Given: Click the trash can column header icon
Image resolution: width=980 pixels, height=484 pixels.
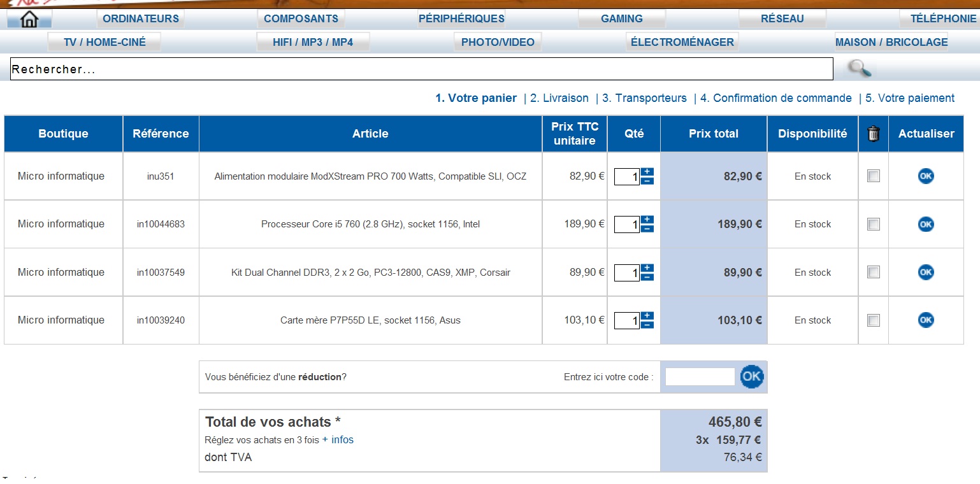Looking at the screenshot, I should [x=873, y=134].
